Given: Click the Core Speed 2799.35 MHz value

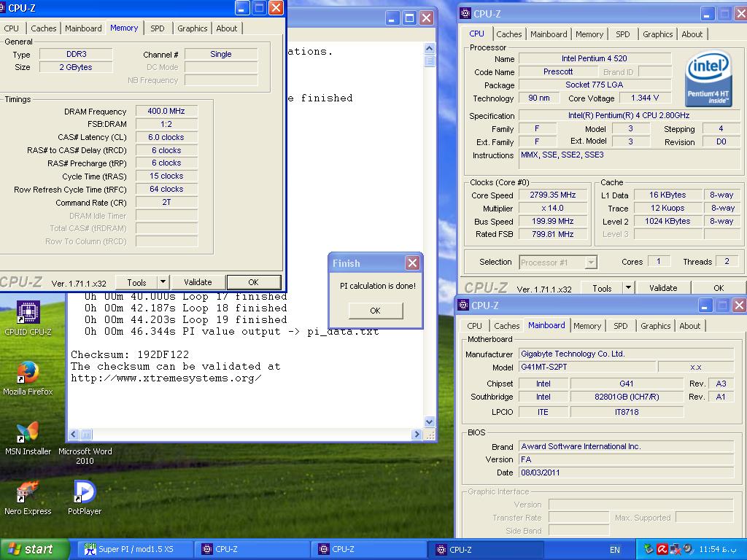Looking at the screenshot, I should (553, 195).
